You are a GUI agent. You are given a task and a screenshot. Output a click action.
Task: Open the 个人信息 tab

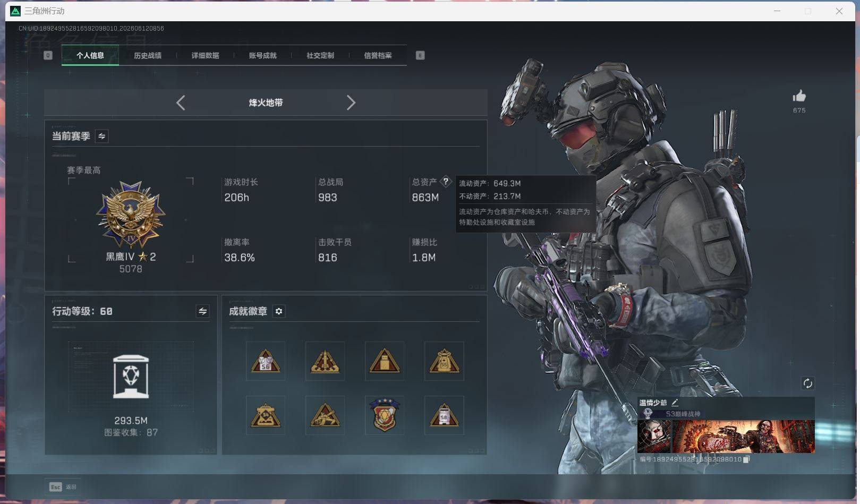[90, 55]
